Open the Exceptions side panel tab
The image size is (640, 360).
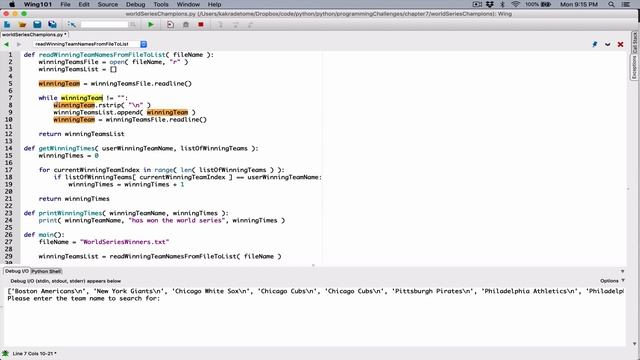click(634, 67)
